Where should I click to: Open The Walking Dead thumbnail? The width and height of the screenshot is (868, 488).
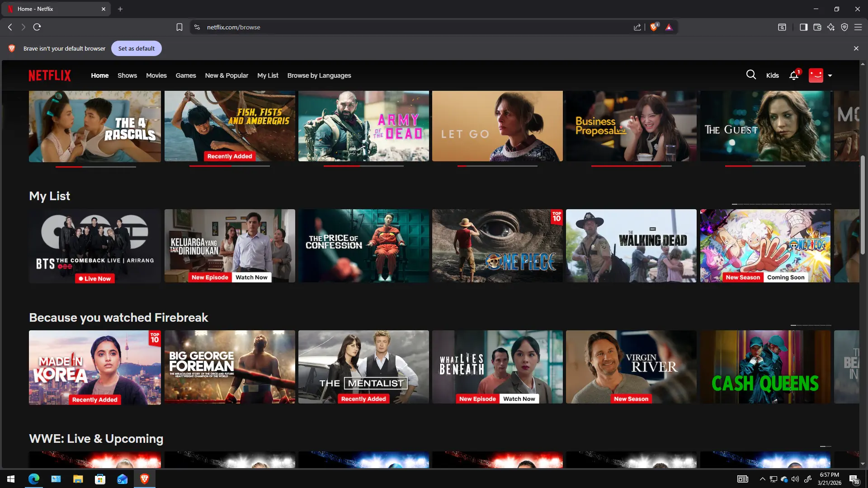(x=631, y=246)
